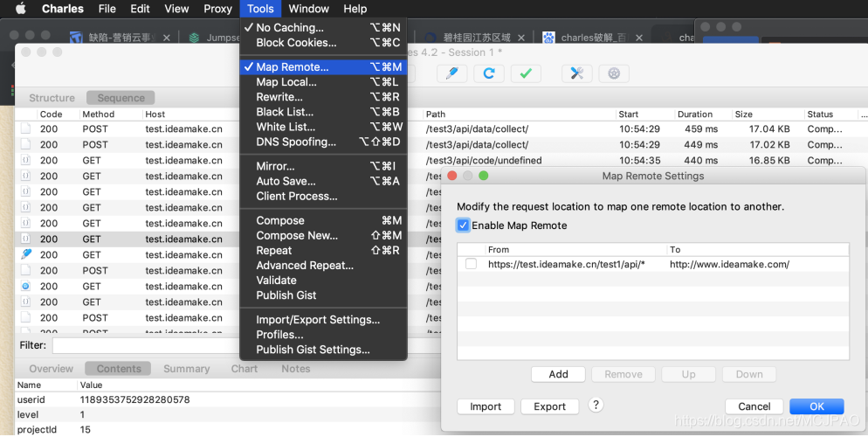Open the Chart tab
This screenshot has height=437, width=868.
coord(245,368)
